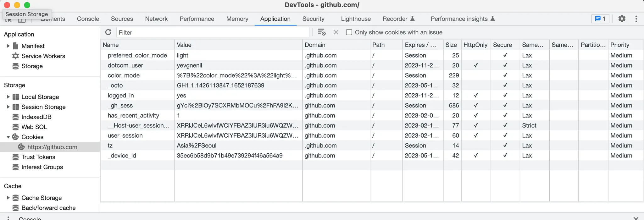This screenshot has width=644, height=220.
Task: Switch to the Network tab
Action: pos(156,19)
